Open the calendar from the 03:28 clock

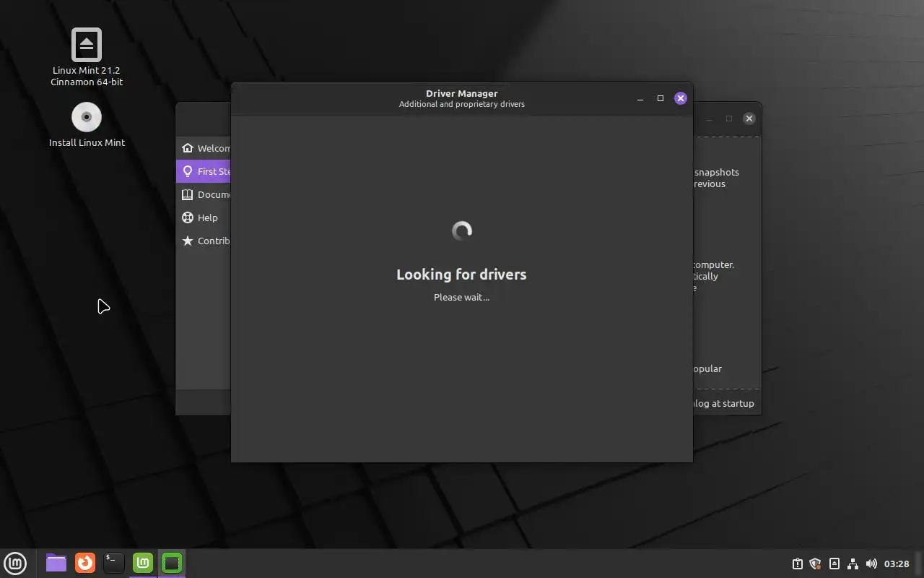tap(897, 564)
